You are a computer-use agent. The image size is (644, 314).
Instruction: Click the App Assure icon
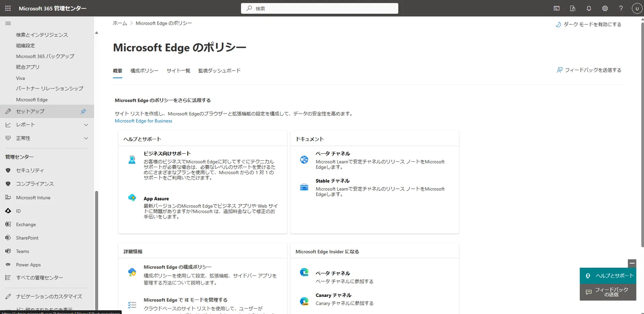(132, 198)
